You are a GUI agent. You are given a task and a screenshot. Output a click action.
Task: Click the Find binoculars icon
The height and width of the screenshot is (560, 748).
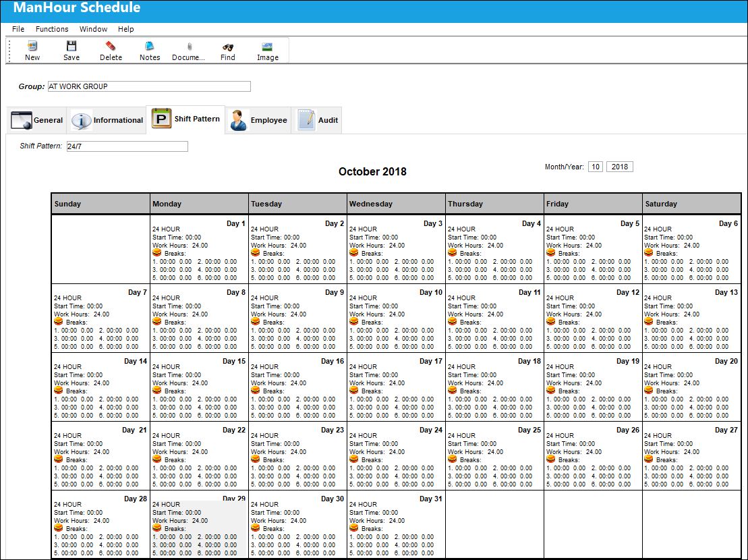tap(227, 47)
